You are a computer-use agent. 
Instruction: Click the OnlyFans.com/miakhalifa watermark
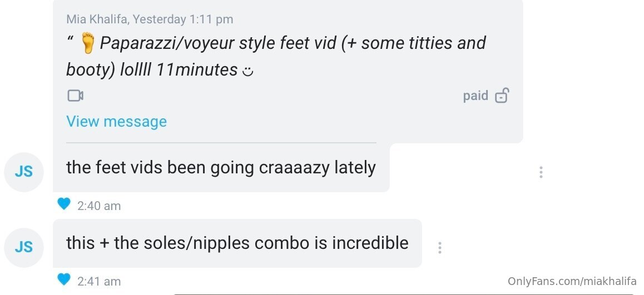572,282
